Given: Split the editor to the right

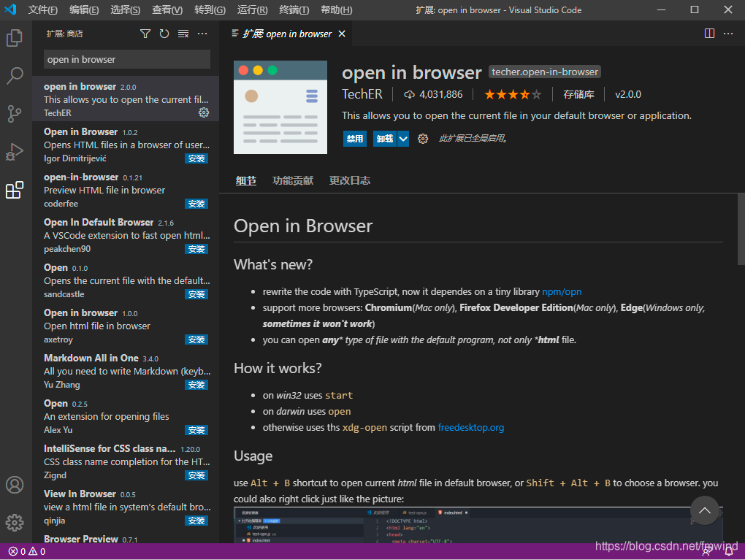Looking at the screenshot, I should click(x=709, y=34).
